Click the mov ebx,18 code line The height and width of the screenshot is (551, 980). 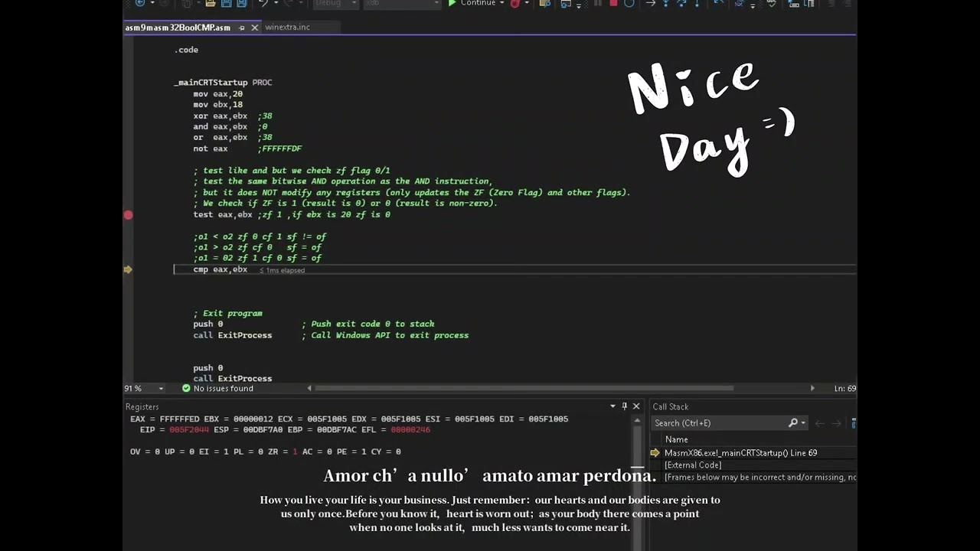pyautogui.click(x=217, y=105)
